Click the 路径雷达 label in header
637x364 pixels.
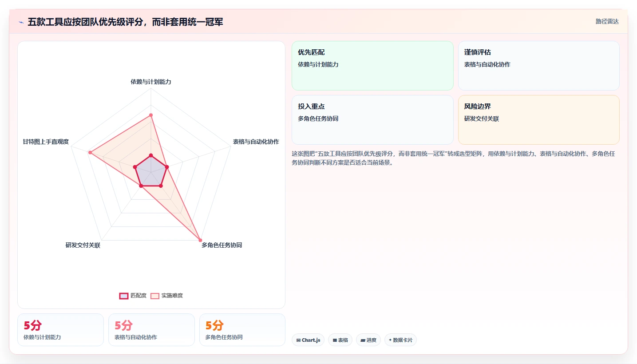click(607, 21)
